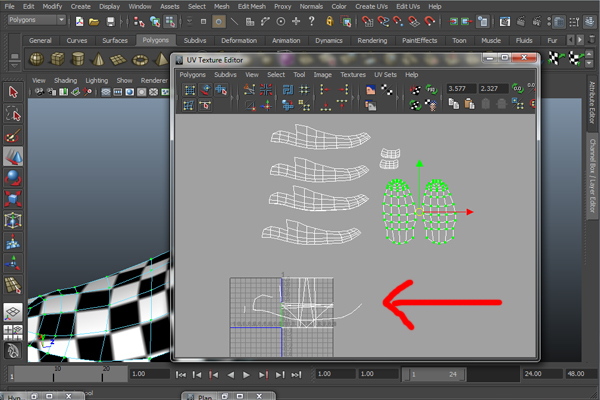Image resolution: width=600 pixels, height=400 pixels.
Task: Switch to the Rendering shelf tab
Action: 372,41
